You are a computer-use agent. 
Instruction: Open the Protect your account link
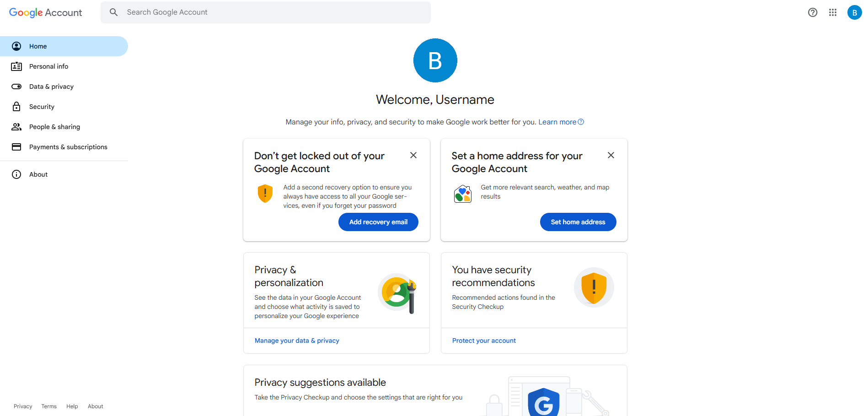[484, 340]
